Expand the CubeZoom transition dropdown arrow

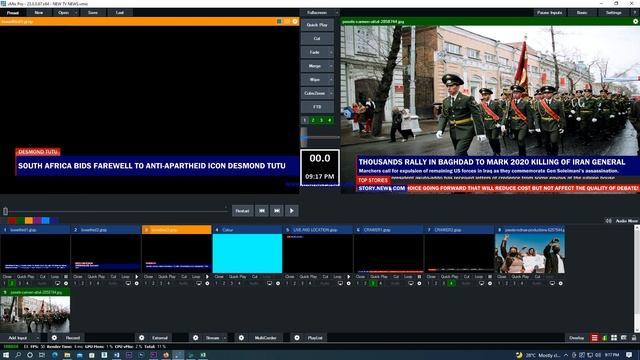(331, 93)
